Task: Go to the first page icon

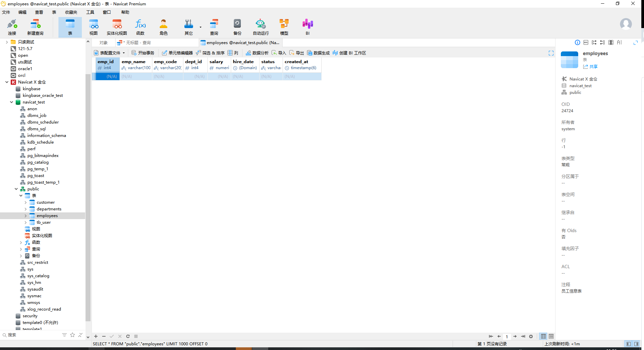Action: tap(491, 336)
